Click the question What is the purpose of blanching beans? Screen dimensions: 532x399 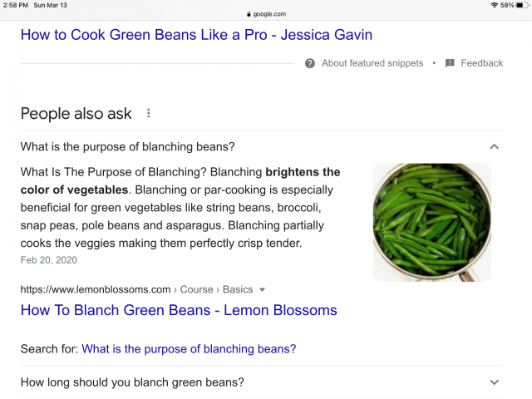[127, 147]
